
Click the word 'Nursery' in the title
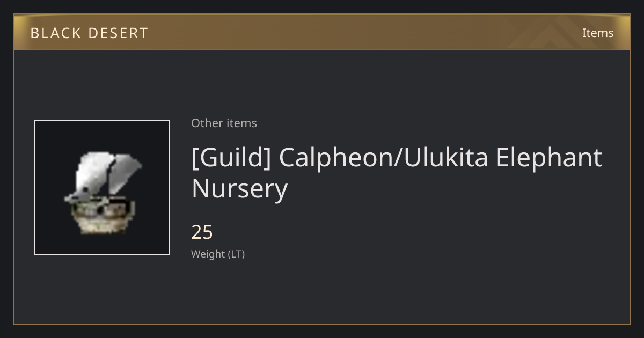(239, 189)
